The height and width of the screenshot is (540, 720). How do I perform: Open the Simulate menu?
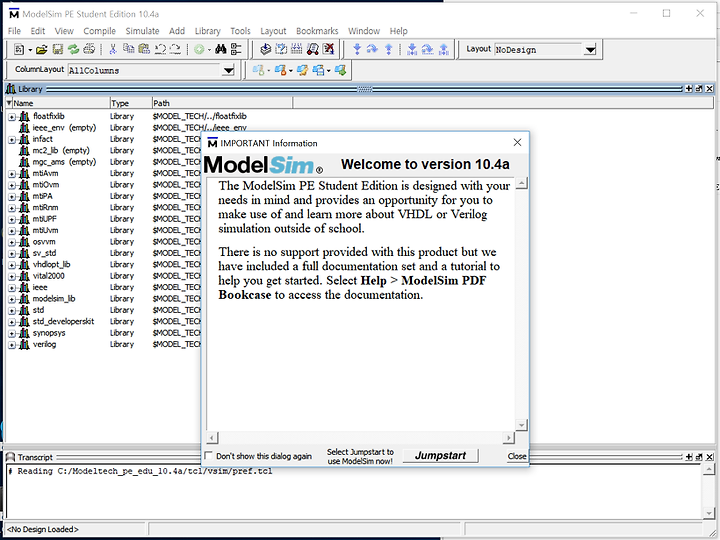pos(142,31)
